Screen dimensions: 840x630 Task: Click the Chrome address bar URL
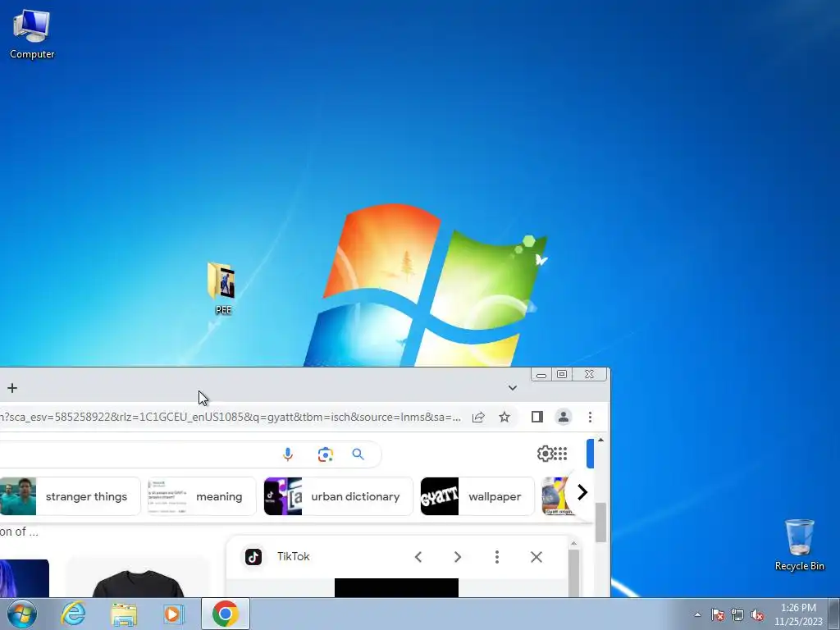pos(231,417)
